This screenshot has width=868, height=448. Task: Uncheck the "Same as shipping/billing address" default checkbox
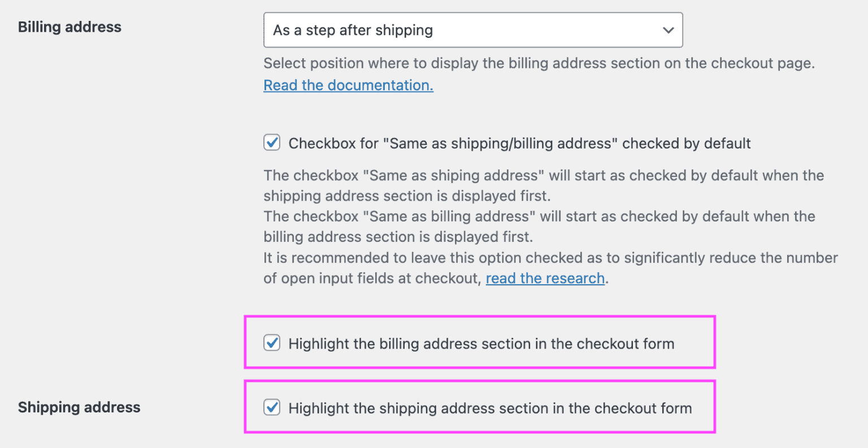pos(272,143)
